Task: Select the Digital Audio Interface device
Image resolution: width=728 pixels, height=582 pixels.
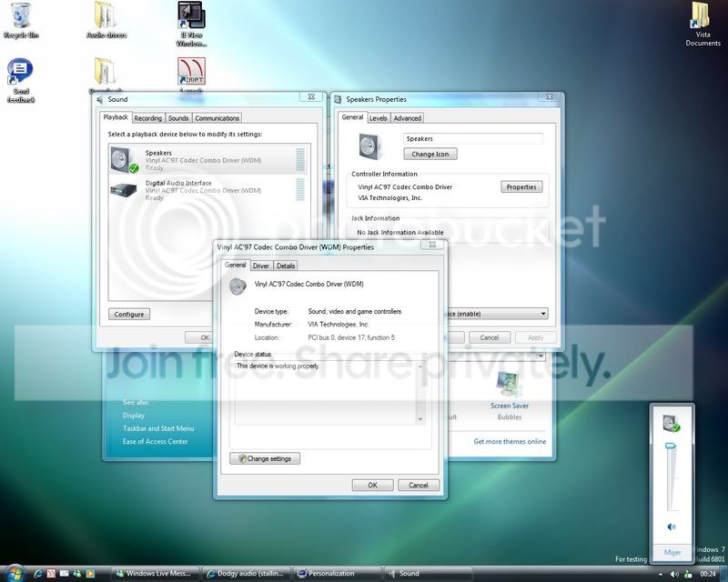Action: pyautogui.click(x=207, y=190)
